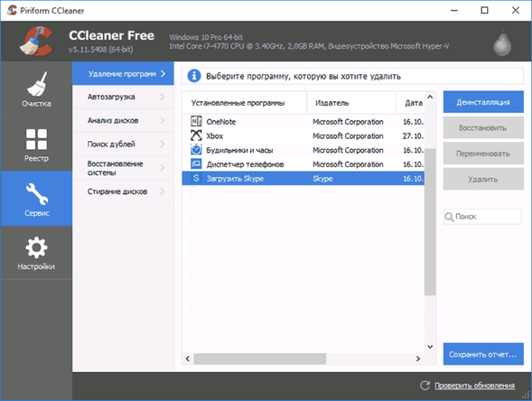Open the Очистка broom section
Viewport: 532px width, 401px height.
pyautogui.click(x=36, y=89)
